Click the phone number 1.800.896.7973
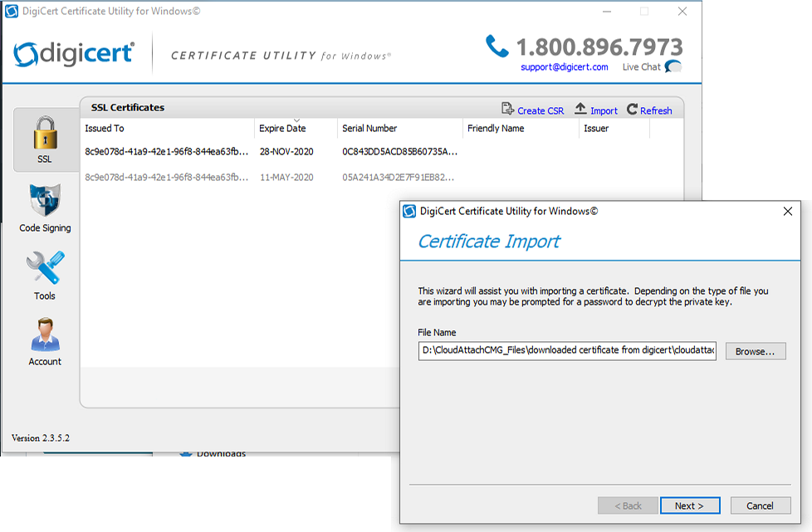 599,47
